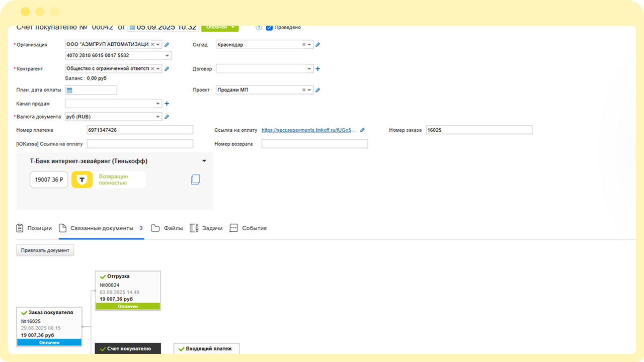Viewport: 644px width, 362px height.
Task: Copy payment link using the copy icon
Action: click(x=196, y=179)
